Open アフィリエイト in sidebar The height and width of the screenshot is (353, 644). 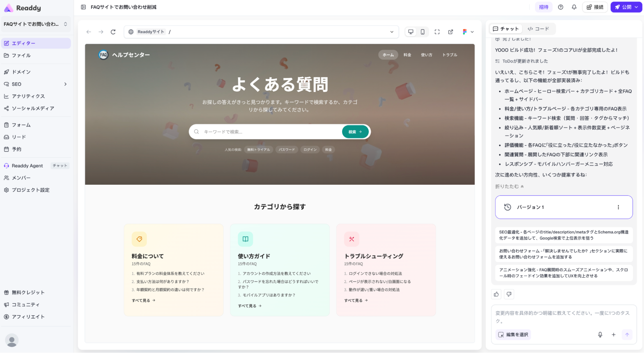(36, 317)
